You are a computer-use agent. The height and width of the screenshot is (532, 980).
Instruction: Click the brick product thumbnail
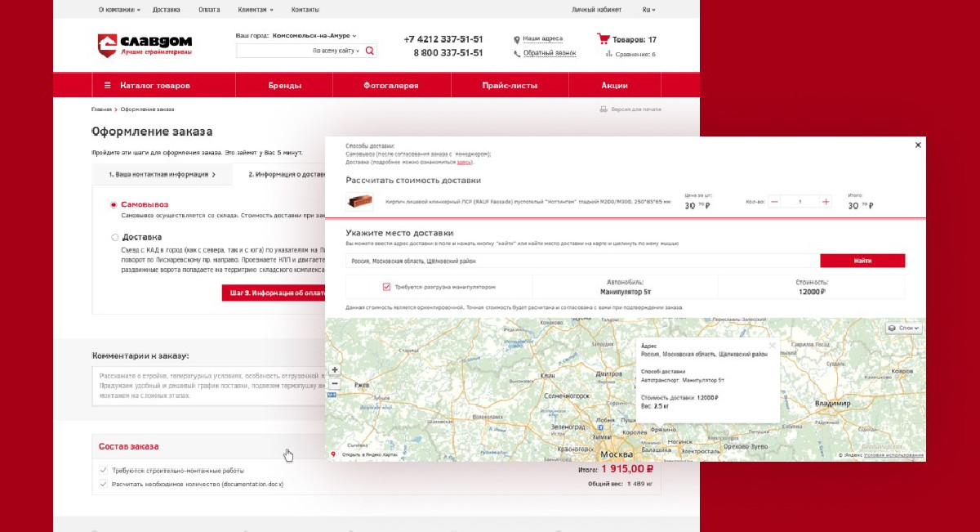click(x=359, y=202)
